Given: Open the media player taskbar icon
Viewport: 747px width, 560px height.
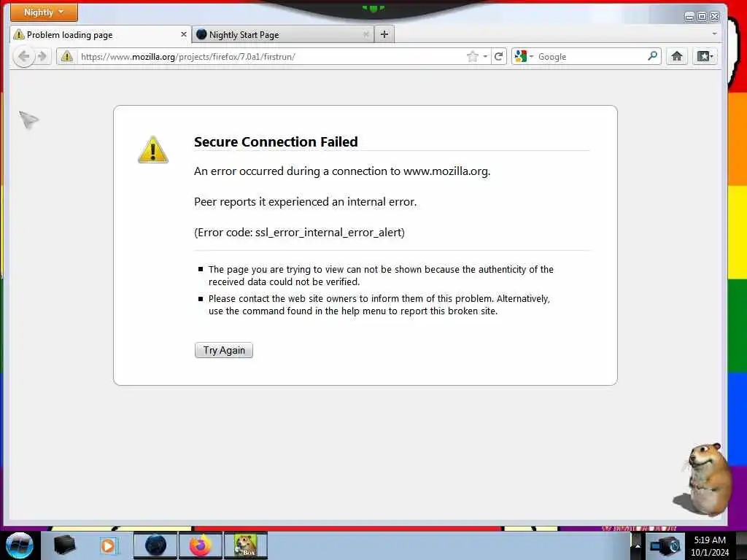Looking at the screenshot, I should click(108, 545).
